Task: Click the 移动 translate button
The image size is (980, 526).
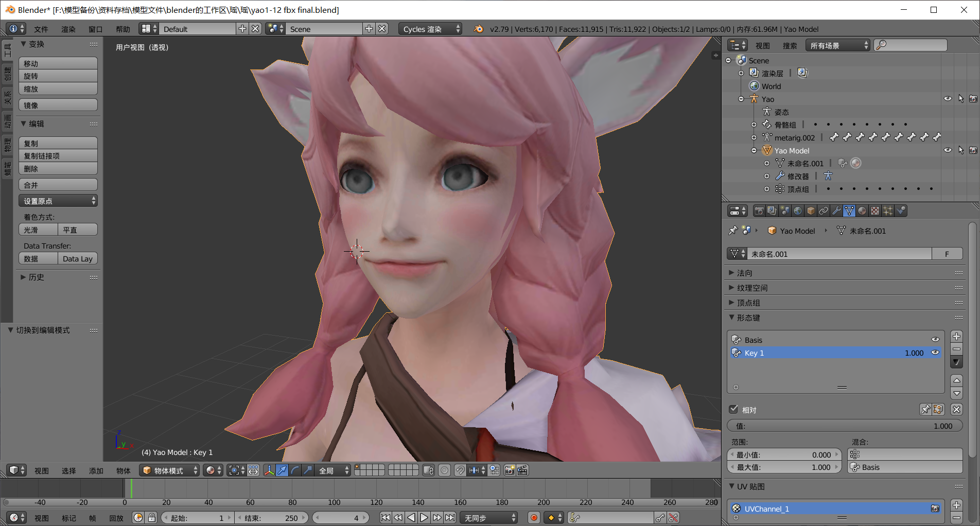Action: coord(58,63)
